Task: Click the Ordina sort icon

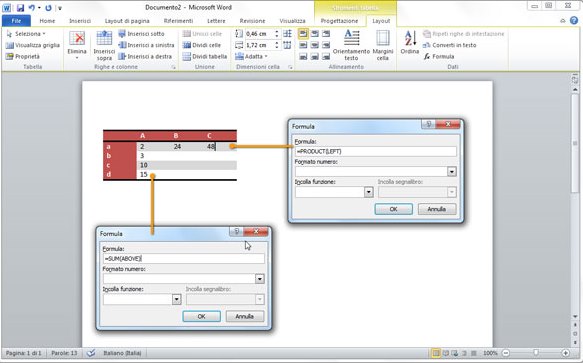Action: tap(410, 38)
